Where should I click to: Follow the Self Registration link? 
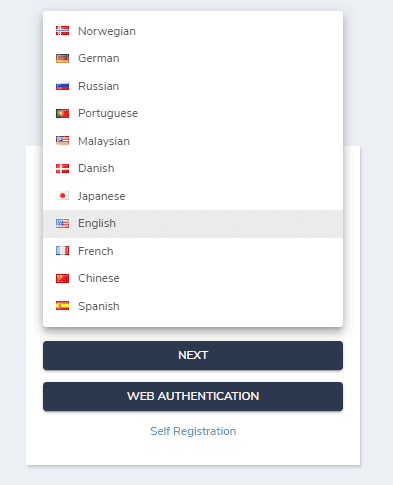(x=193, y=431)
